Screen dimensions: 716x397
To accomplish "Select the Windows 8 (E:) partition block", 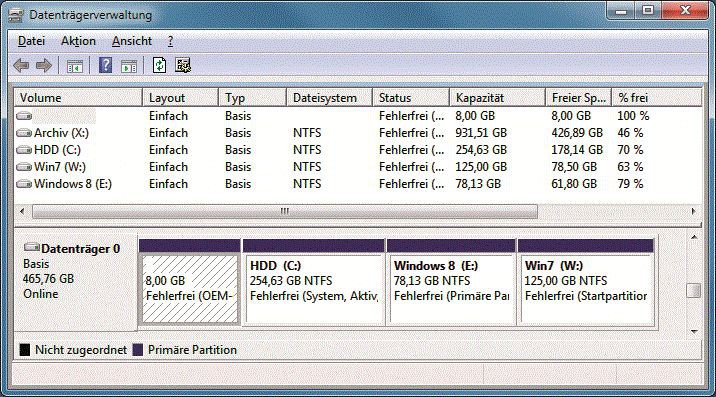I will [x=451, y=289].
